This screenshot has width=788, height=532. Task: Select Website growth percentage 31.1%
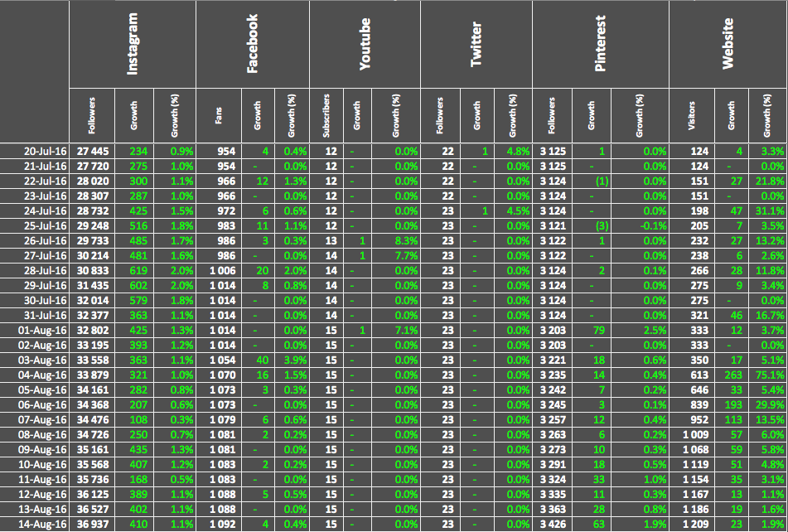[x=768, y=211]
